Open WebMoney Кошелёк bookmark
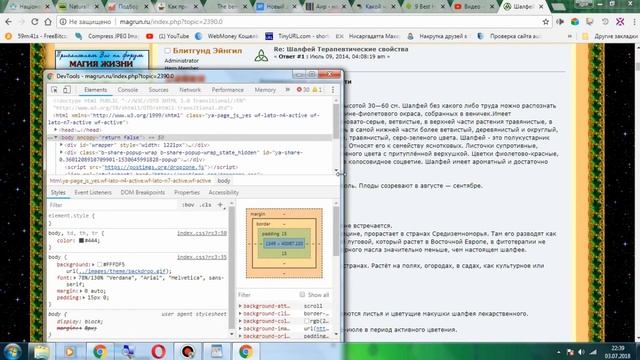 point(227,36)
